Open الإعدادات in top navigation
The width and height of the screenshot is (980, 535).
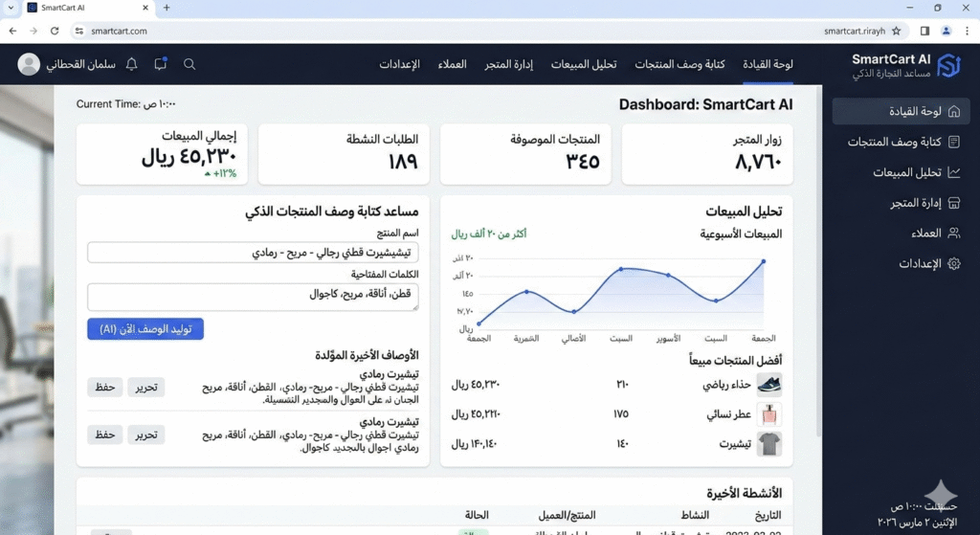[399, 64]
